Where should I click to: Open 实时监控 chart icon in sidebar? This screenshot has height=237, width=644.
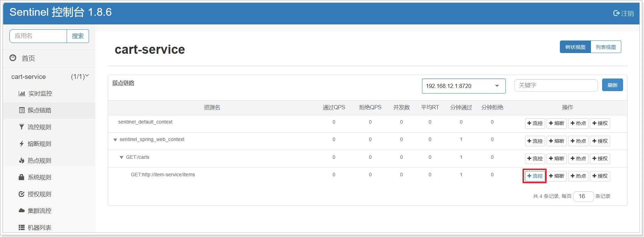pos(22,94)
